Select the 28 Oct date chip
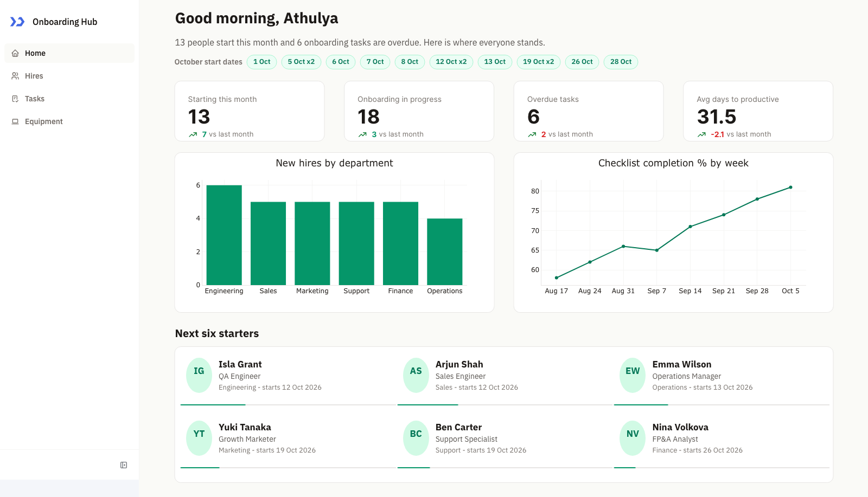The height and width of the screenshot is (497, 868). [x=621, y=62]
